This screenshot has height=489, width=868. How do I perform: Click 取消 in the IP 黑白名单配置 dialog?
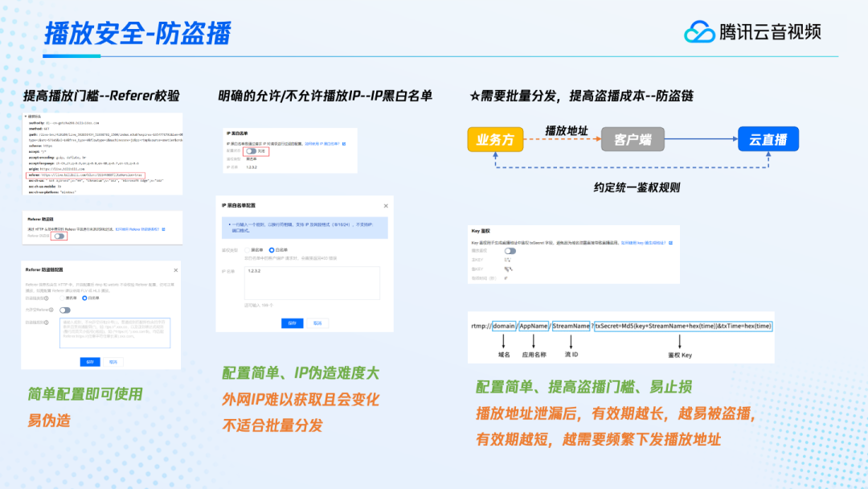point(317,323)
